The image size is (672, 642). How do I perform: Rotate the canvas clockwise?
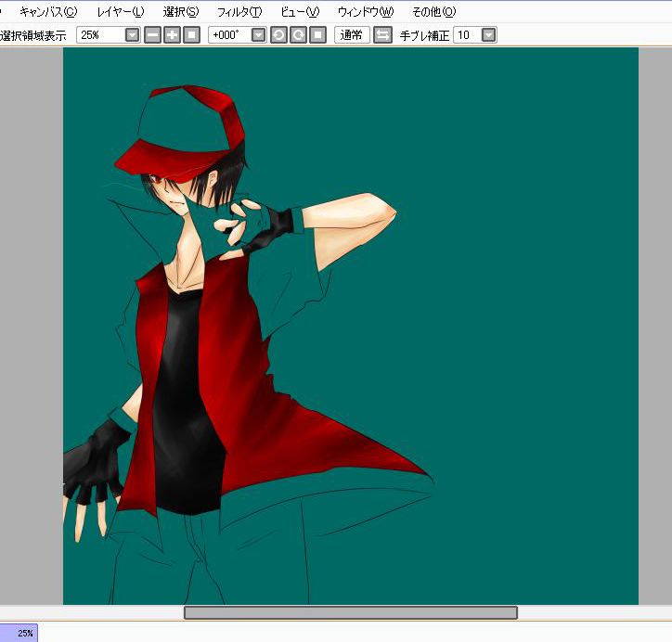(x=298, y=35)
